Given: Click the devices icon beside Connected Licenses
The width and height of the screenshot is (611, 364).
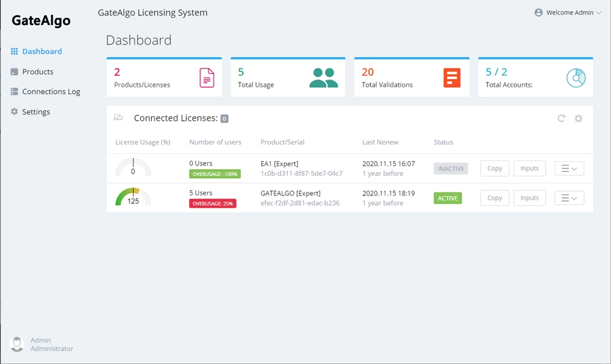Looking at the screenshot, I should pos(118,118).
